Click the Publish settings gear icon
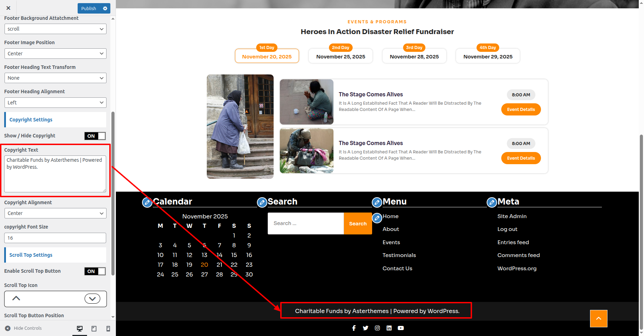644x336 pixels. coord(105,8)
